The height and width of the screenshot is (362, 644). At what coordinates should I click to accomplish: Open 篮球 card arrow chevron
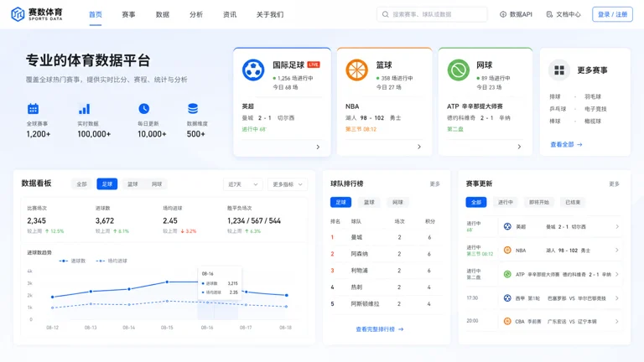coord(419,147)
